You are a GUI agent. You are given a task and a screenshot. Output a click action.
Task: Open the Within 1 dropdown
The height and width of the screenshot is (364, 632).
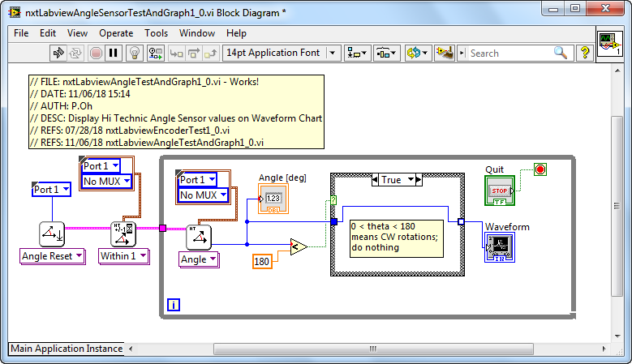point(123,256)
